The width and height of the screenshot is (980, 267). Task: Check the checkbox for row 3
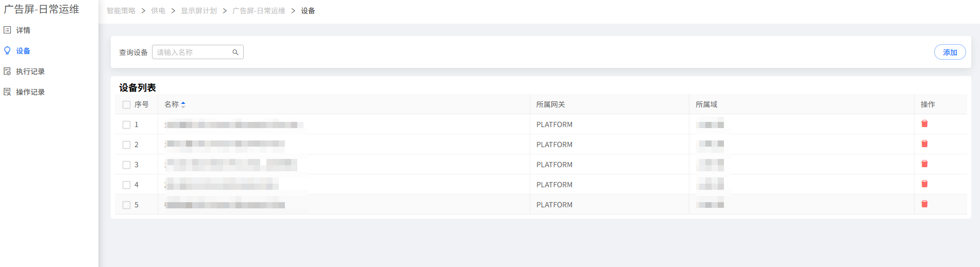click(126, 165)
